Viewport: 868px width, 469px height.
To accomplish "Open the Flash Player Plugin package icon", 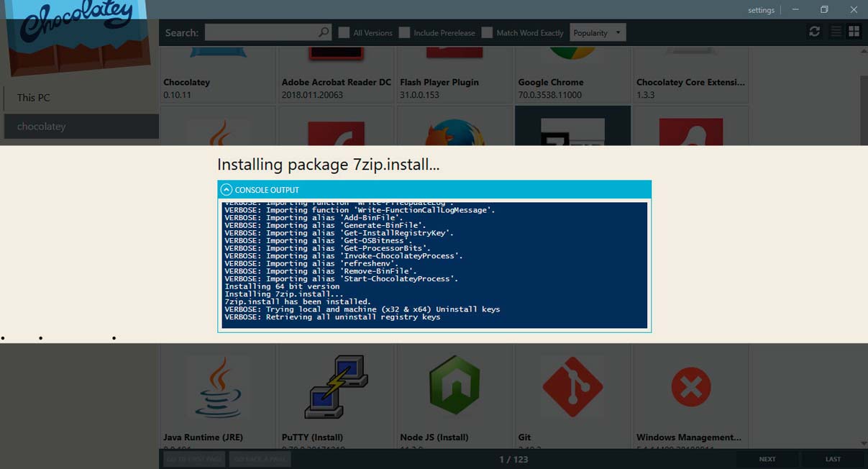I will point(454,52).
